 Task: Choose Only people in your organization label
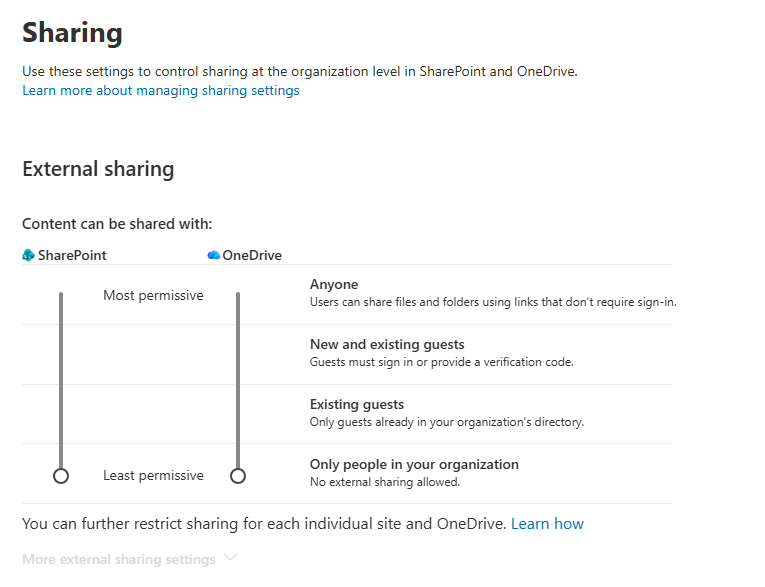[x=414, y=465]
